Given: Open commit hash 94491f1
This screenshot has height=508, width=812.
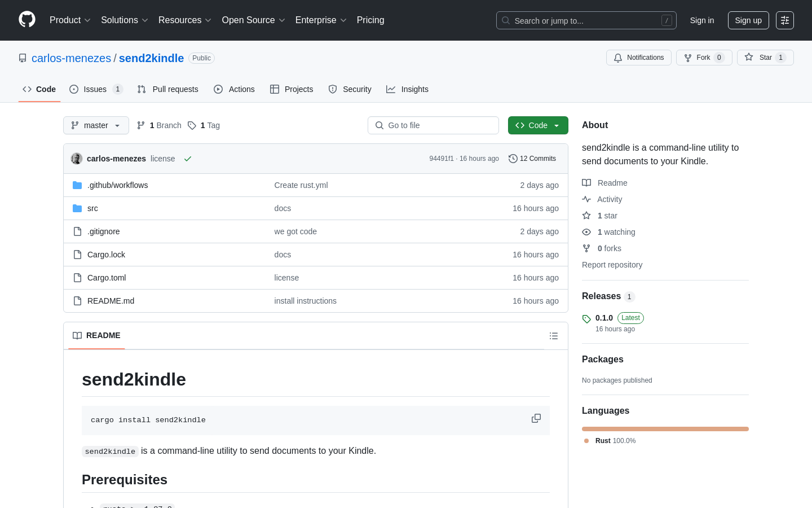Looking at the screenshot, I should pyautogui.click(x=442, y=159).
